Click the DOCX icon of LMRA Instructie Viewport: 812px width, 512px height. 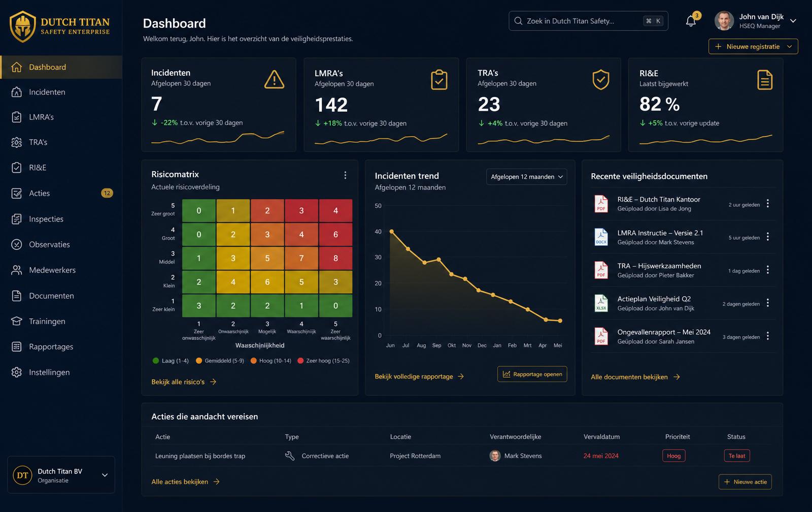pos(601,237)
